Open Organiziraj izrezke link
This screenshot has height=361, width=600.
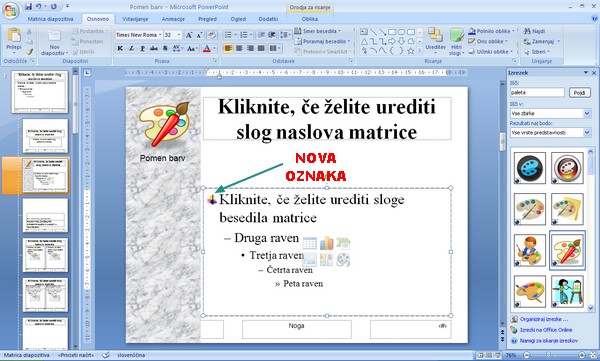(544, 319)
